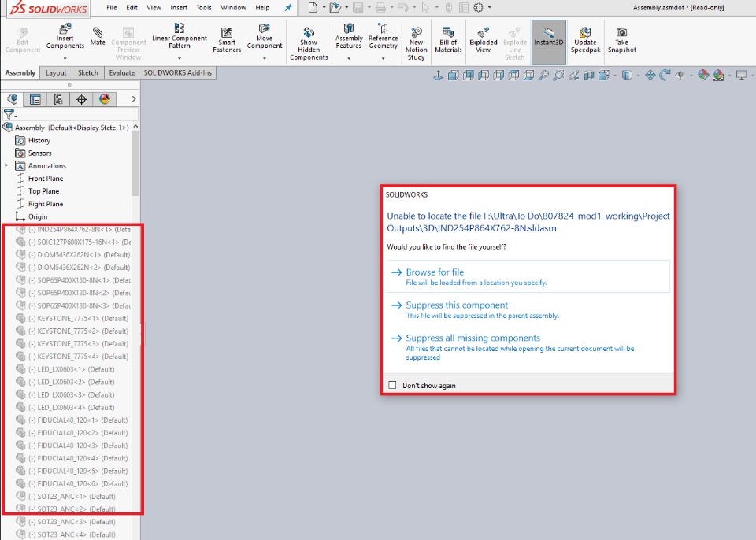Activate the Move Component tool

[265, 37]
